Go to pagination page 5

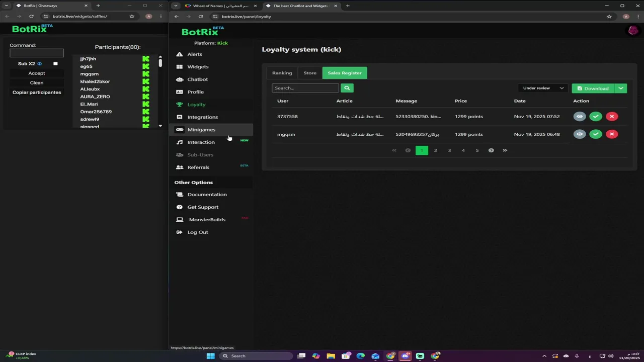pyautogui.click(x=477, y=150)
